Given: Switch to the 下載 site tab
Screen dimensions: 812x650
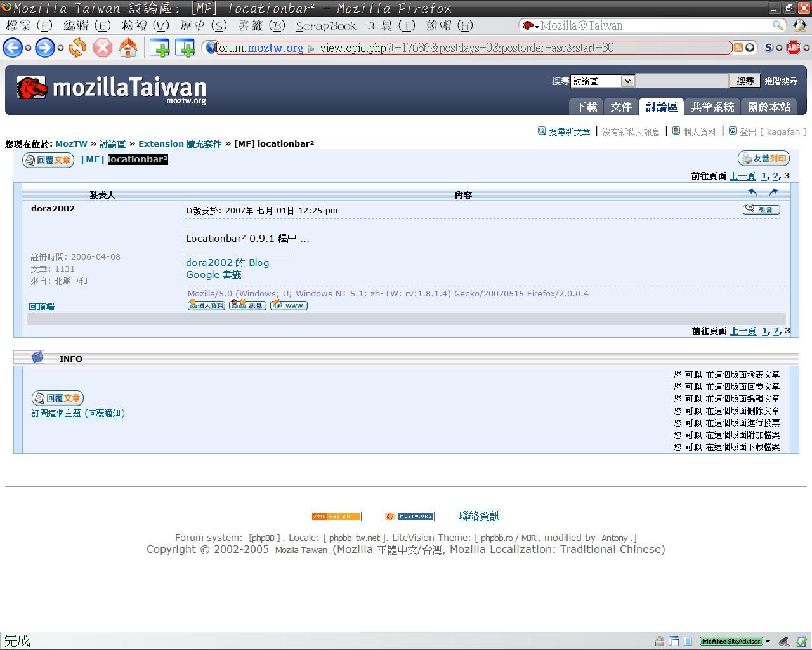Looking at the screenshot, I should [x=586, y=107].
